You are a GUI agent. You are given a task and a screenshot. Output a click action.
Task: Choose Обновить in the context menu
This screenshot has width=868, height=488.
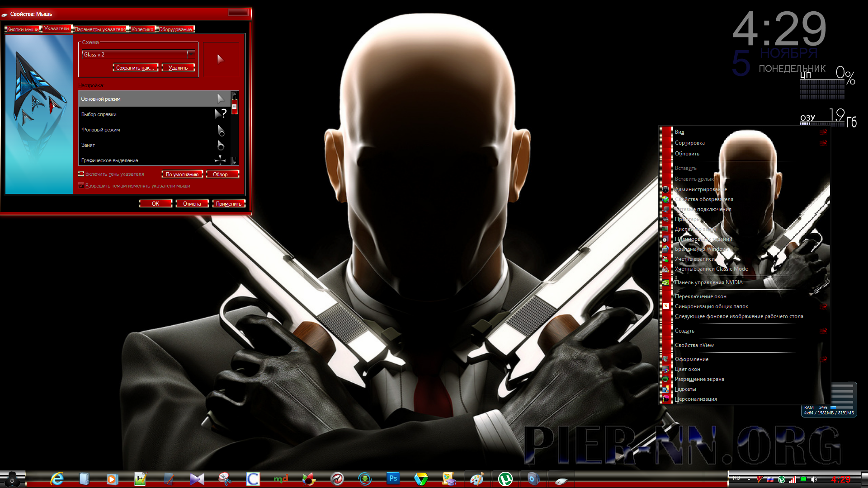tap(687, 154)
